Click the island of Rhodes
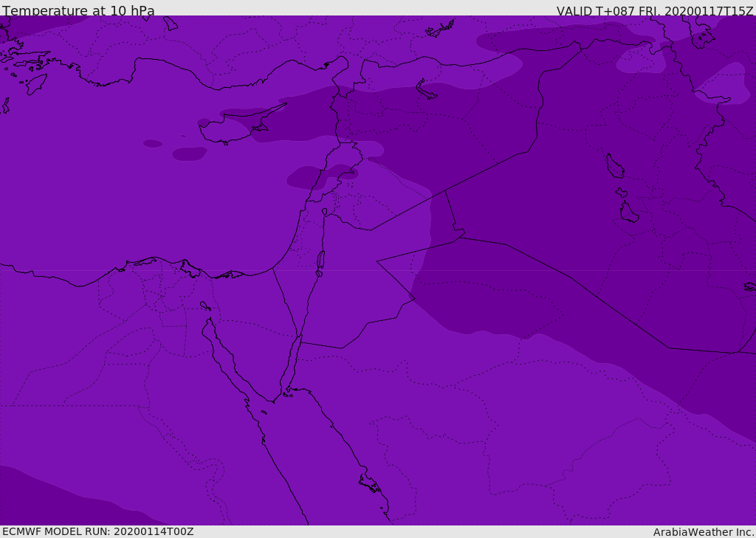The image size is (756, 538). [x=37, y=84]
